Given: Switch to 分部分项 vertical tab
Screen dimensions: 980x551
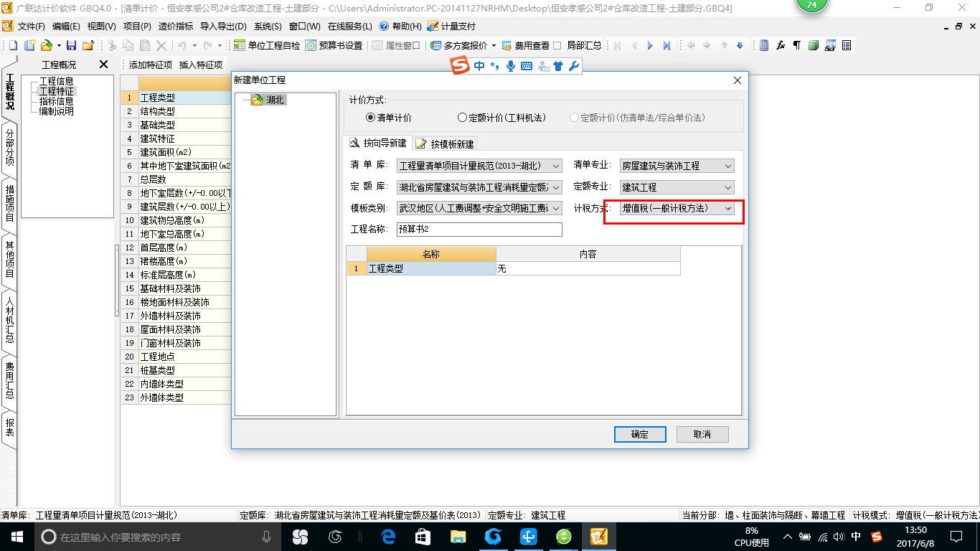Looking at the screenshot, I should coord(9,147).
